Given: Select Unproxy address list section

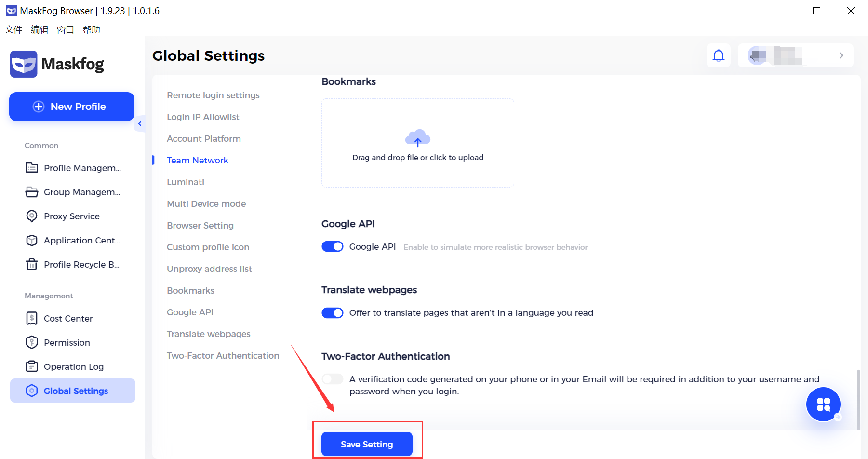Looking at the screenshot, I should (x=209, y=269).
